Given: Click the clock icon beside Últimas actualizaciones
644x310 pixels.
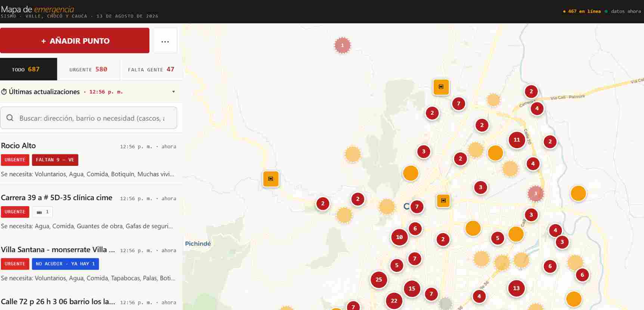Looking at the screenshot, I should coord(4,92).
